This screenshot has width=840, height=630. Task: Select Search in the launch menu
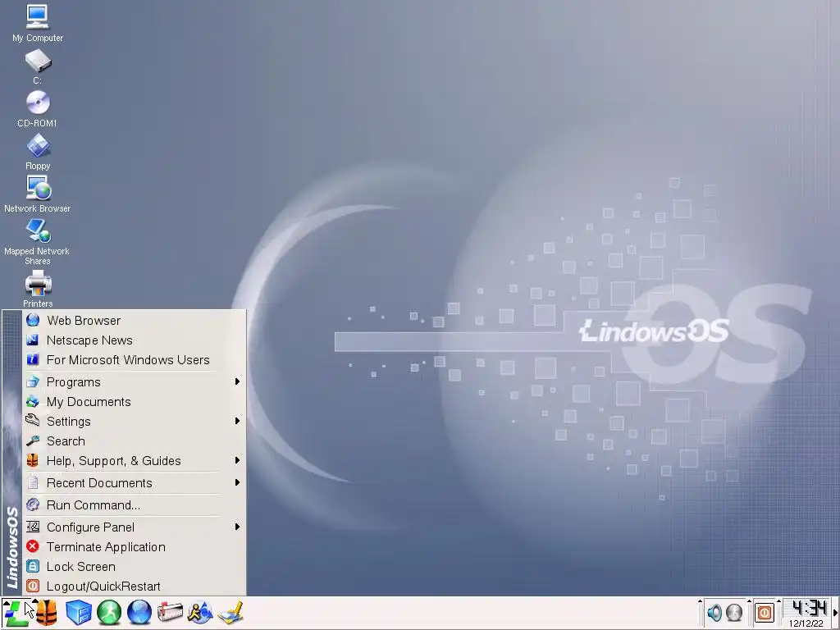[x=135, y=441]
